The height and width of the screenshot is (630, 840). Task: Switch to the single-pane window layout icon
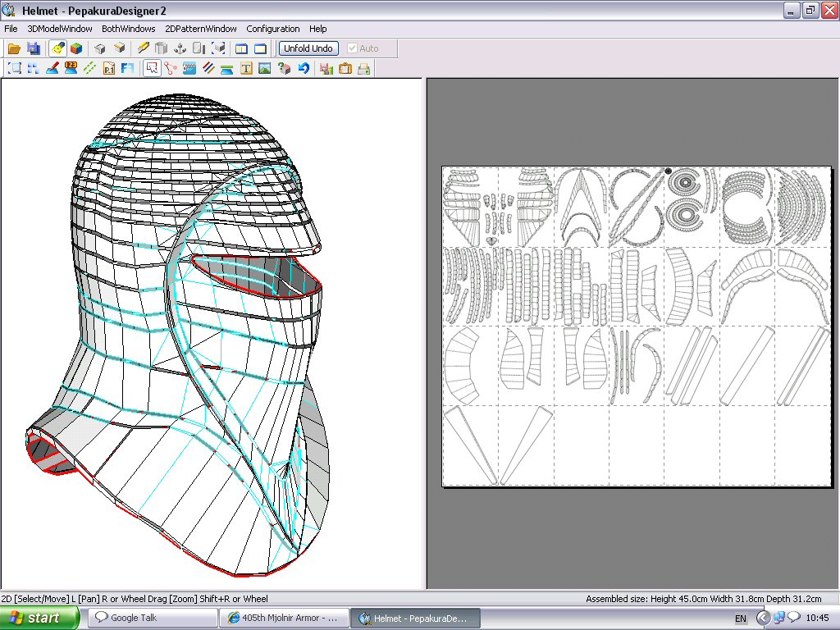[260, 48]
